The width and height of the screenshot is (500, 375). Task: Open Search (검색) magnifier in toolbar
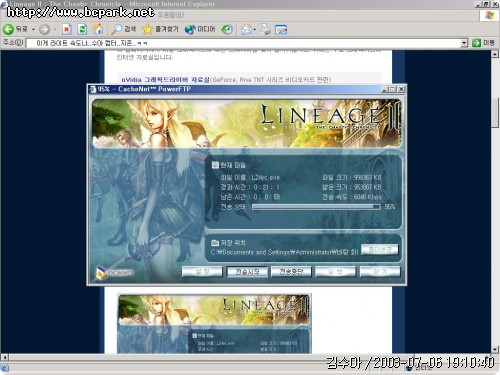[124, 29]
